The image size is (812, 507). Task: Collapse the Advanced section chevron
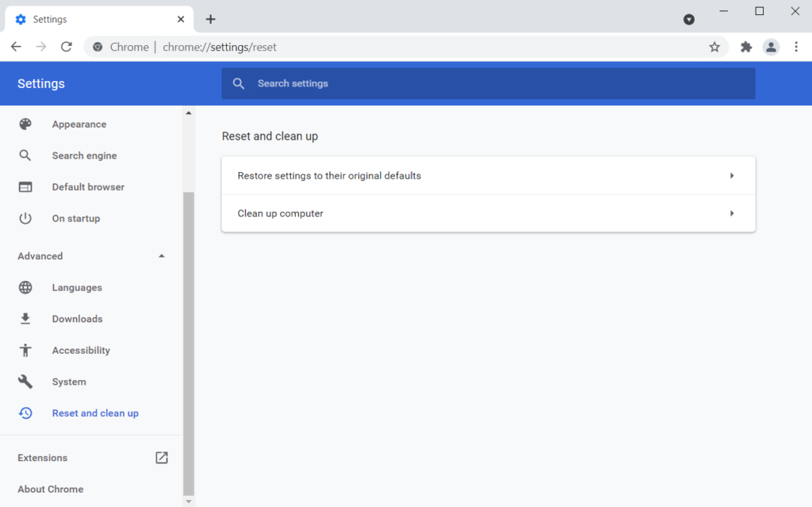click(x=161, y=255)
